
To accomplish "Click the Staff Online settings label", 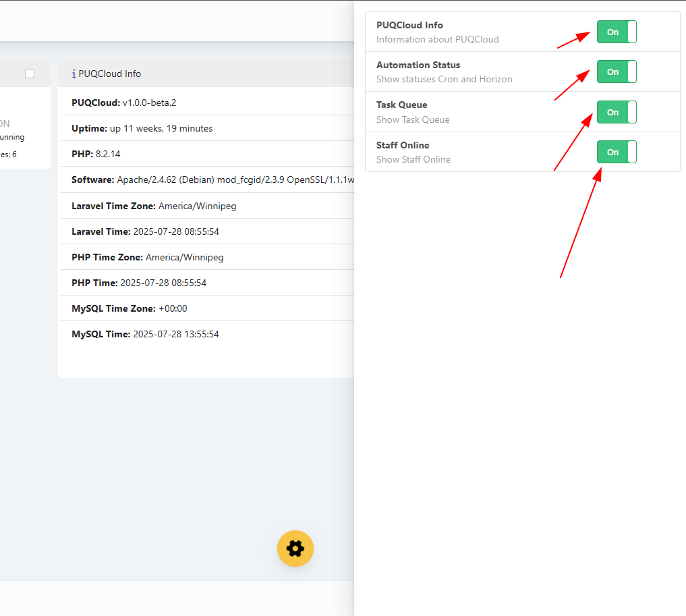I will point(403,145).
